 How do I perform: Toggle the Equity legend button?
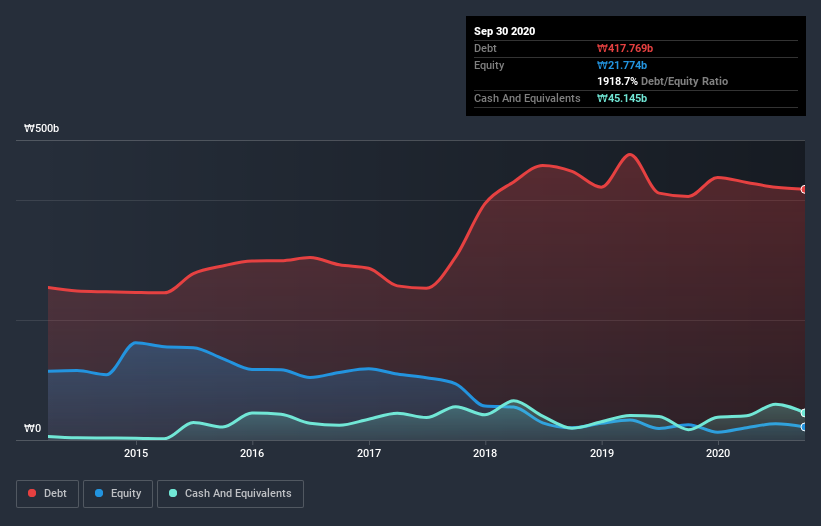118,494
